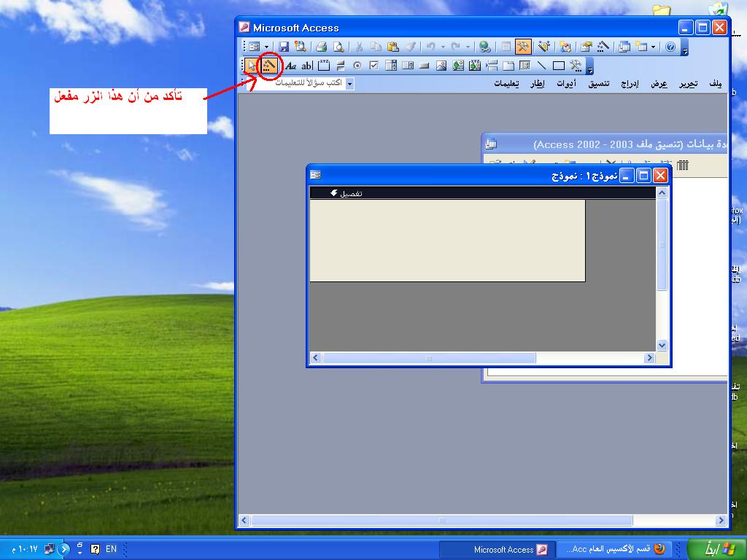Open the إدراج (Insert) menu
This screenshot has height=560, width=747.
coord(630,84)
